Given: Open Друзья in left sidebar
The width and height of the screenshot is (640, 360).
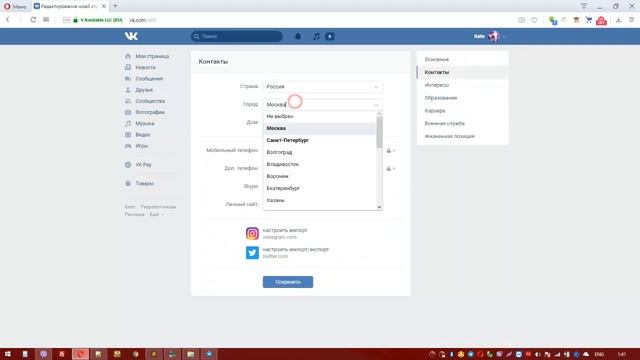Looking at the screenshot, I should coord(144,90).
